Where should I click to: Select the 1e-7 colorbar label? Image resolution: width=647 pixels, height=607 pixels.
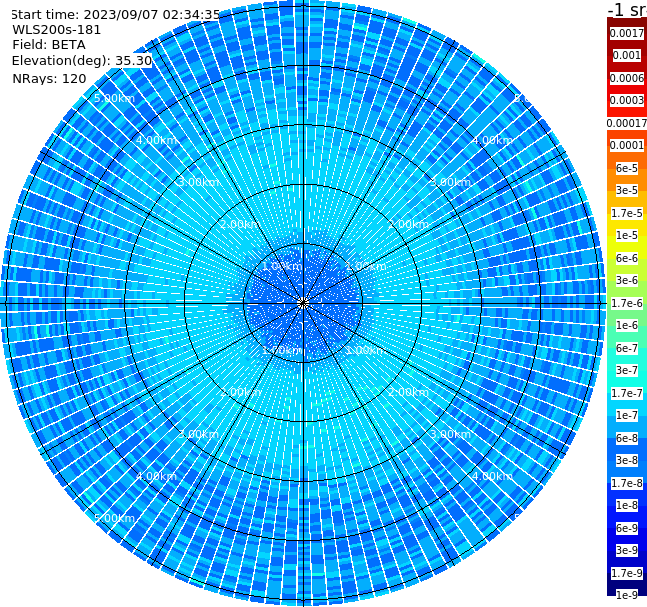pos(627,415)
